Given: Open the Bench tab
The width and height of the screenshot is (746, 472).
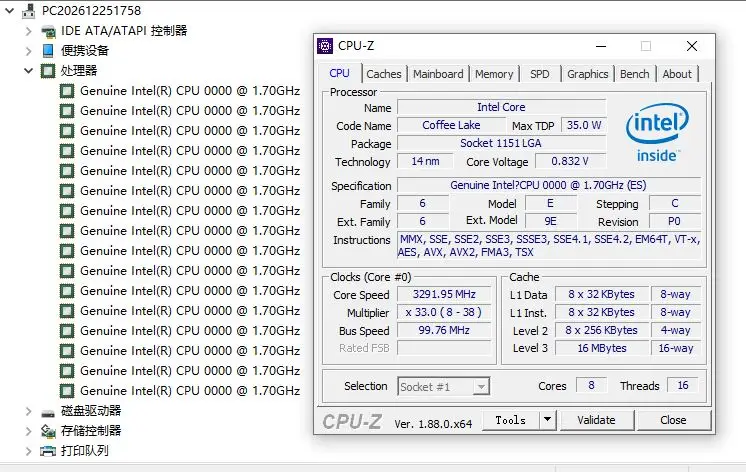Looking at the screenshot, I should pyautogui.click(x=634, y=74).
